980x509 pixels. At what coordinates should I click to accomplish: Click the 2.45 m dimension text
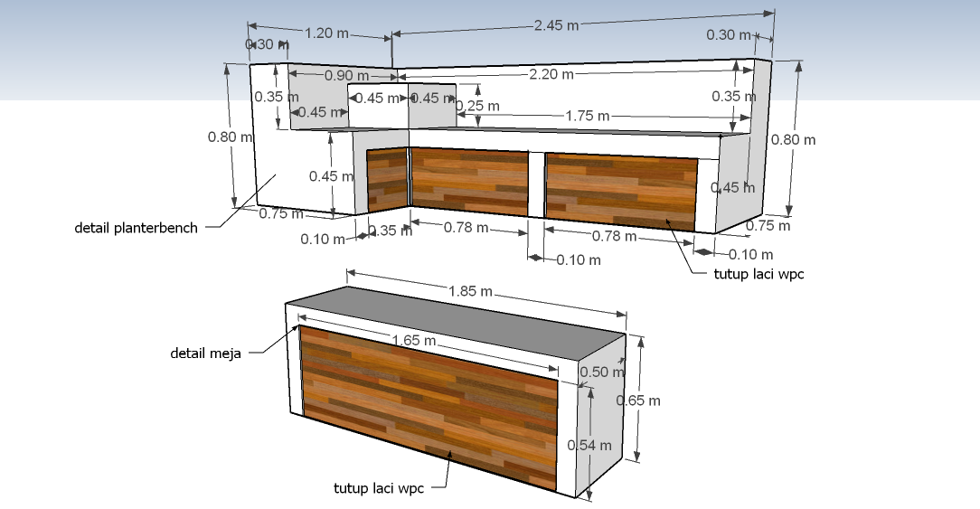(556, 25)
